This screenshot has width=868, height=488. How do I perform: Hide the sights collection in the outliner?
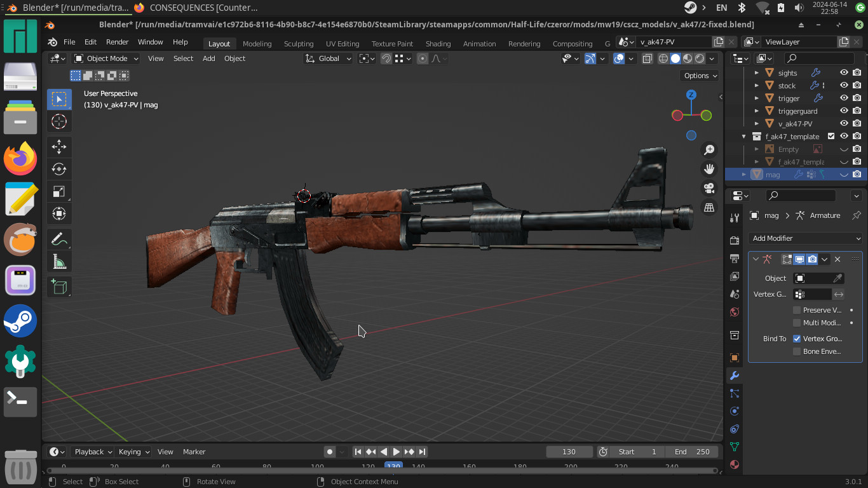coord(844,72)
